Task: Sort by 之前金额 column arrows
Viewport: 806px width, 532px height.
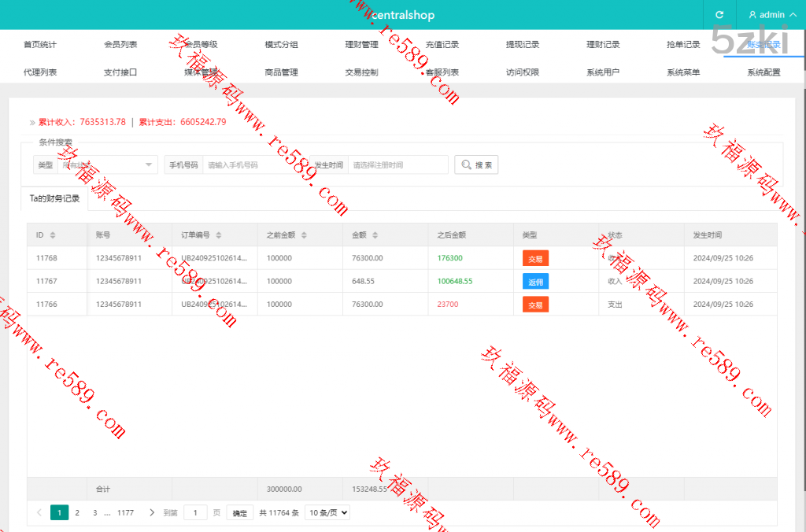Action: tap(304, 235)
